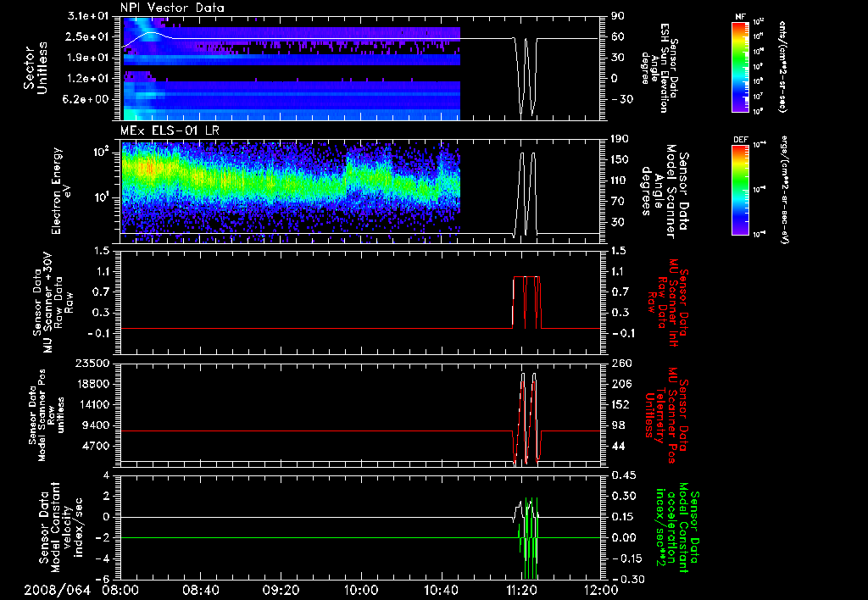Screen dimensions: 868x600
Task: Click the 70 scanner angle tick
Action: (618, 202)
